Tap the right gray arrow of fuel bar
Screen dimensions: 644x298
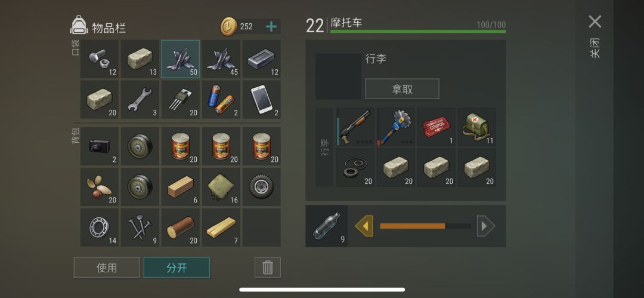(486, 226)
